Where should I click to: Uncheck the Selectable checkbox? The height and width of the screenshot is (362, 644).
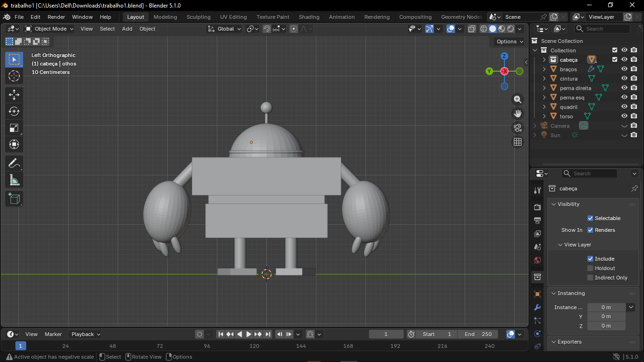[590, 218]
